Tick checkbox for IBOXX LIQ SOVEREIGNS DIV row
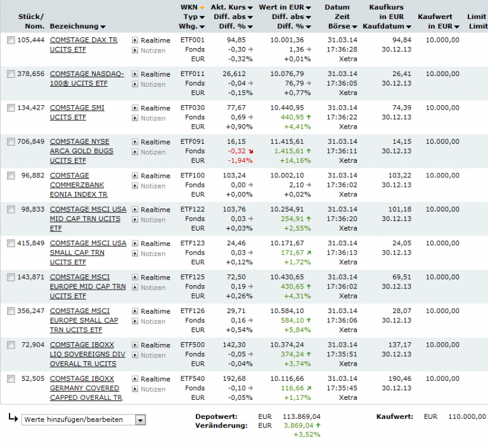The width and height of the screenshot is (488, 448). point(11,345)
